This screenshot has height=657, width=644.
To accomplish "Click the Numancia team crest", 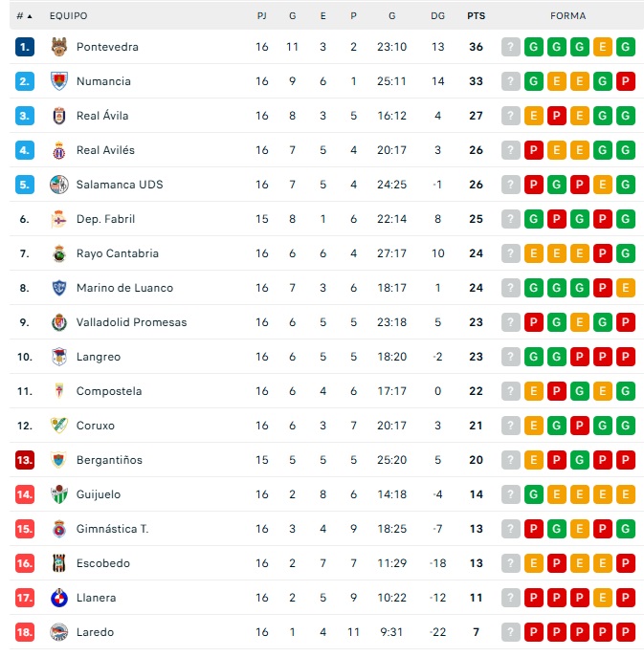I will coord(59,81).
